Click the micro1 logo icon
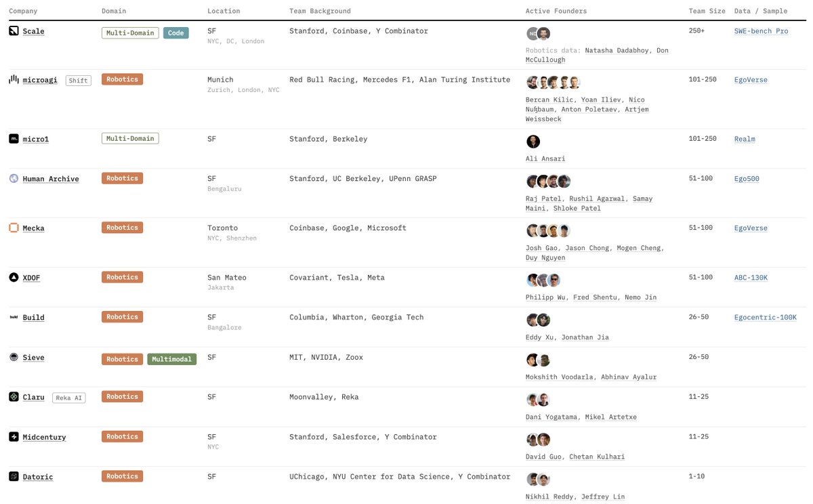 14,139
